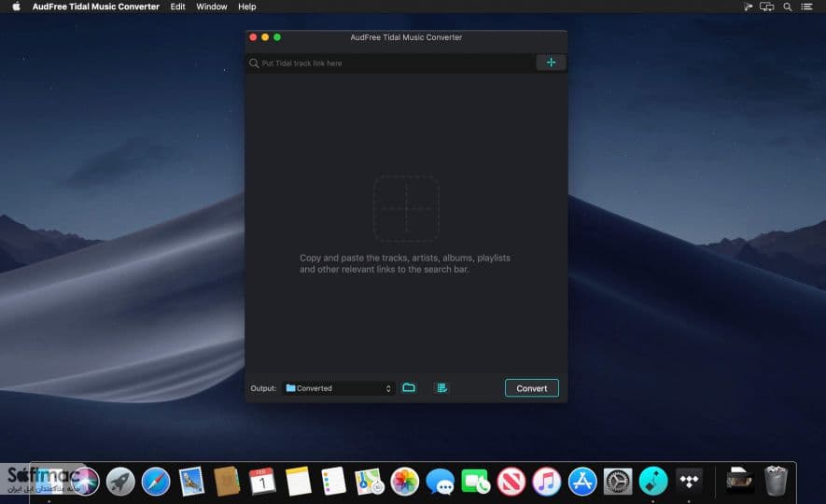The height and width of the screenshot is (504, 826).
Task: Open the AudFree Tidal Music Converter app menu
Action: click(x=96, y=7)
